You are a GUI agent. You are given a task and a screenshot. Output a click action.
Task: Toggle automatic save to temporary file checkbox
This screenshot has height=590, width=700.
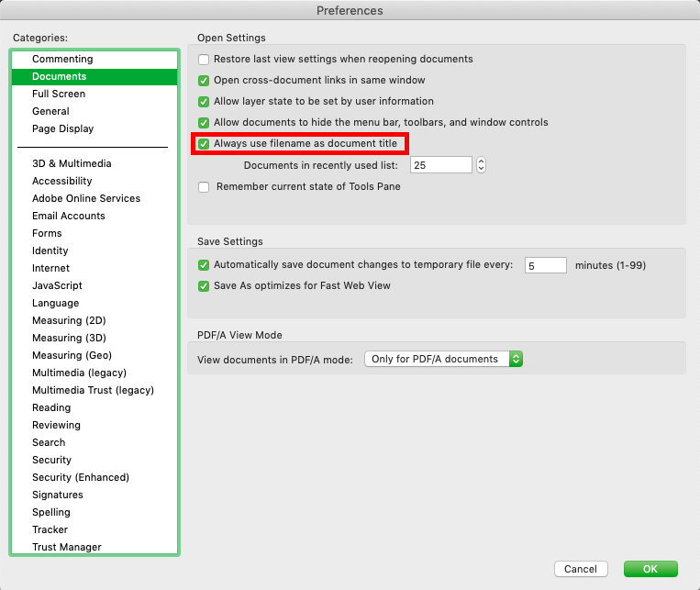(204, 265)
